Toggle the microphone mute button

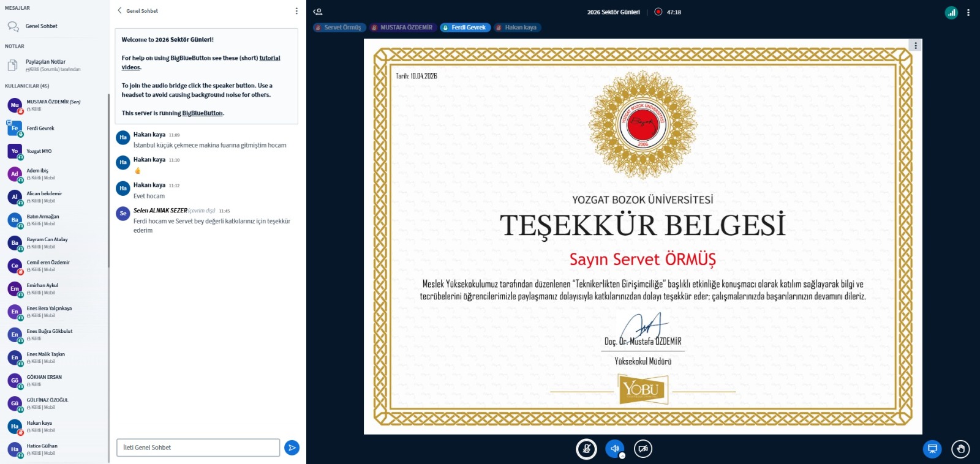click(586, 449)
